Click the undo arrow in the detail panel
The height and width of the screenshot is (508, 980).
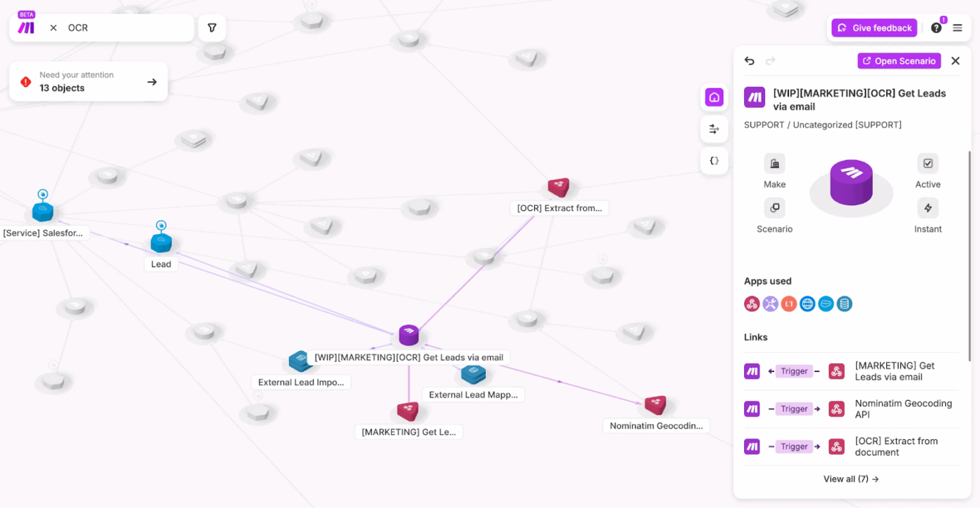(x=749, y=61)
